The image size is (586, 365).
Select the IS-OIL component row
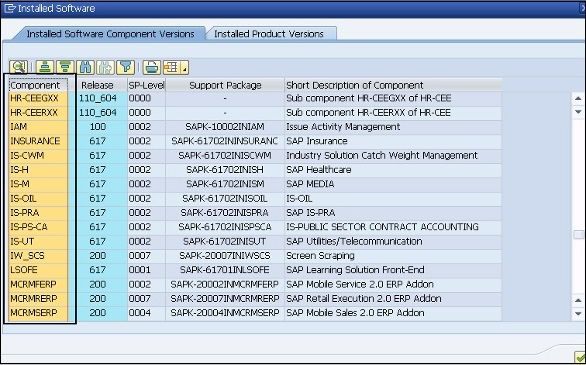coord(255,198)
